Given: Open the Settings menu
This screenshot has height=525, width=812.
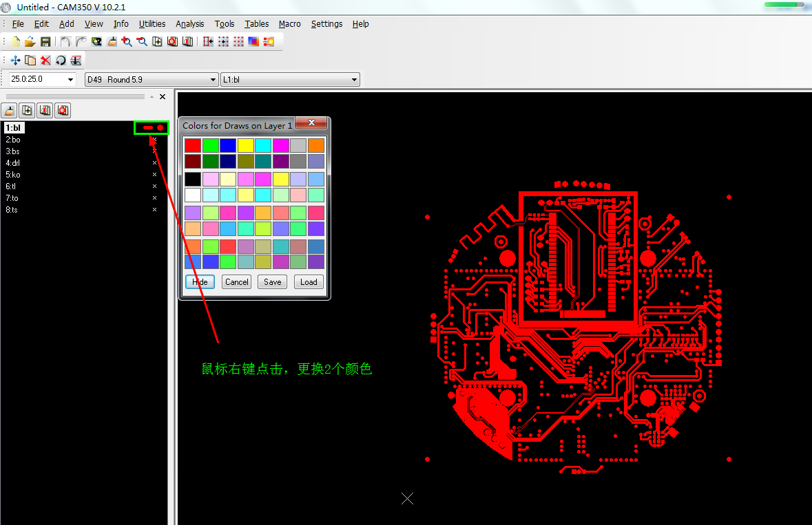Looking at the screenshot, I should point(326,24).
